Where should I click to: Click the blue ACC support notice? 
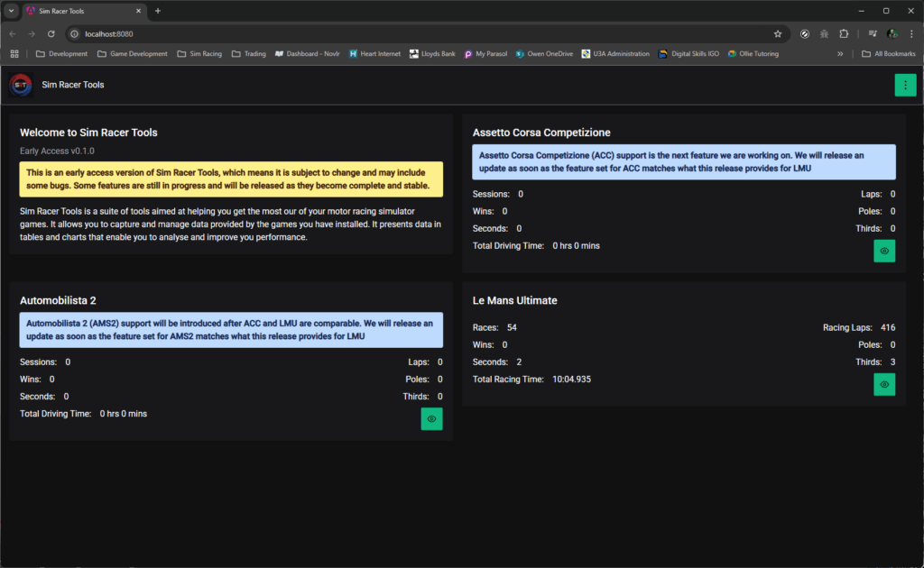[684, 162]
